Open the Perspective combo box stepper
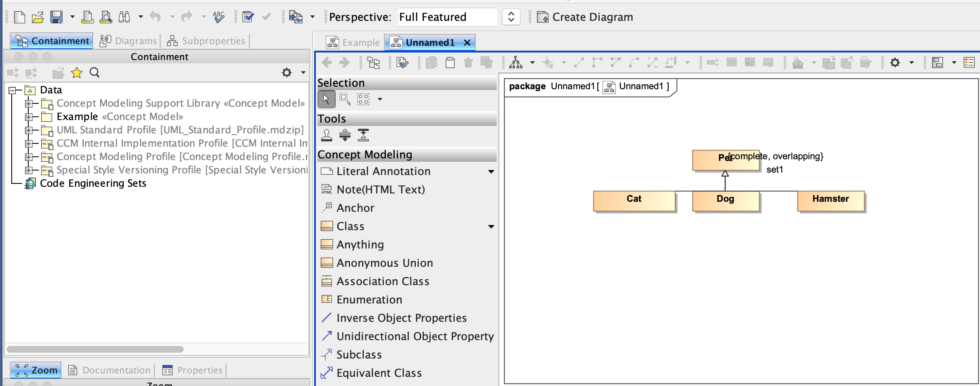The width and height of the screenshot is (980, 386). [x=511, y=17]
